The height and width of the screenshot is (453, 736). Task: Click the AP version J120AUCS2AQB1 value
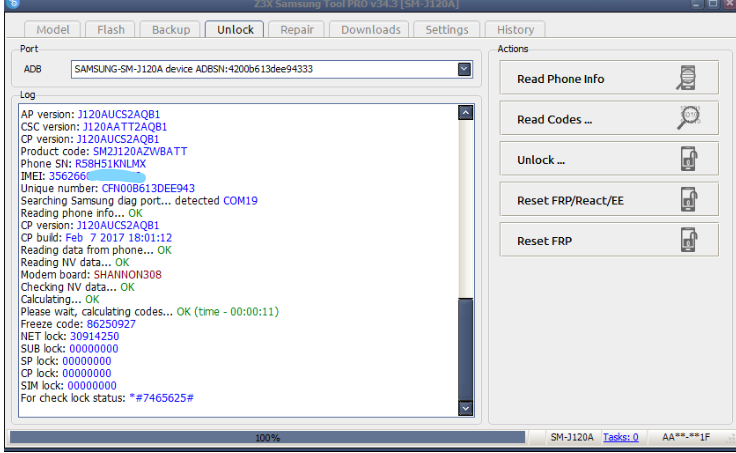[x=119, y=114]
